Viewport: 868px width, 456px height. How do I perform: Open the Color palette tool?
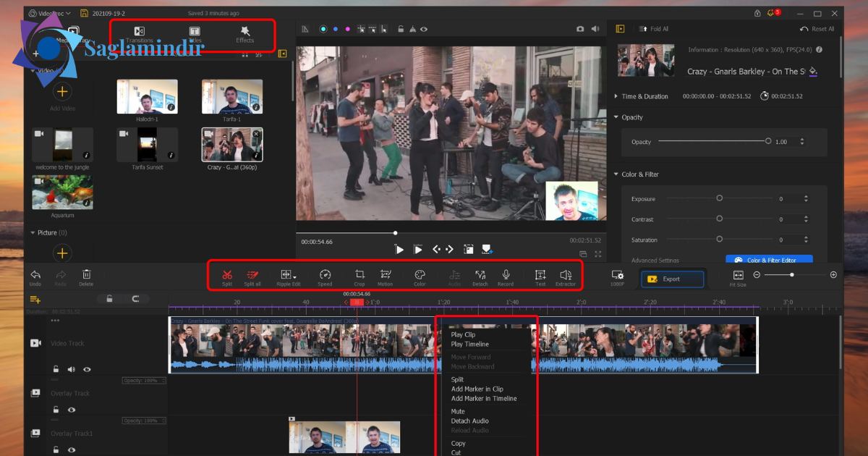(420, 274)
